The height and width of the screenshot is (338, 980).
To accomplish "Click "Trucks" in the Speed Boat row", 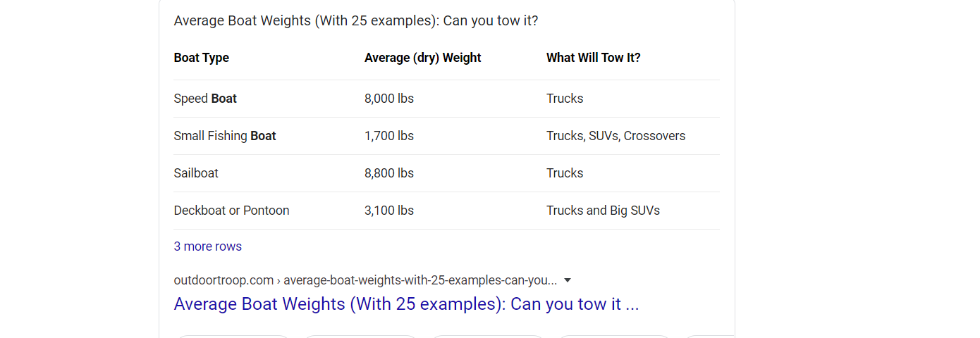I will click(565, 99).
